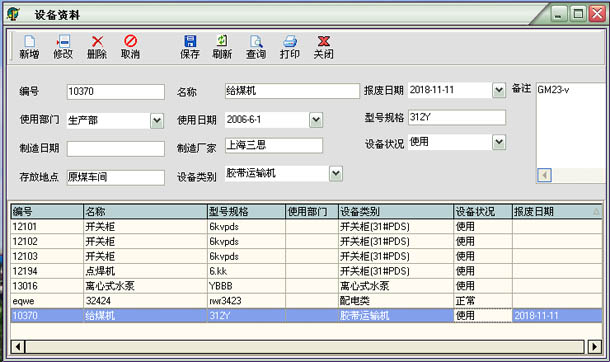Click the 制造厂家 field containing 上海三思
610x362 pixels.
point(274,145)
